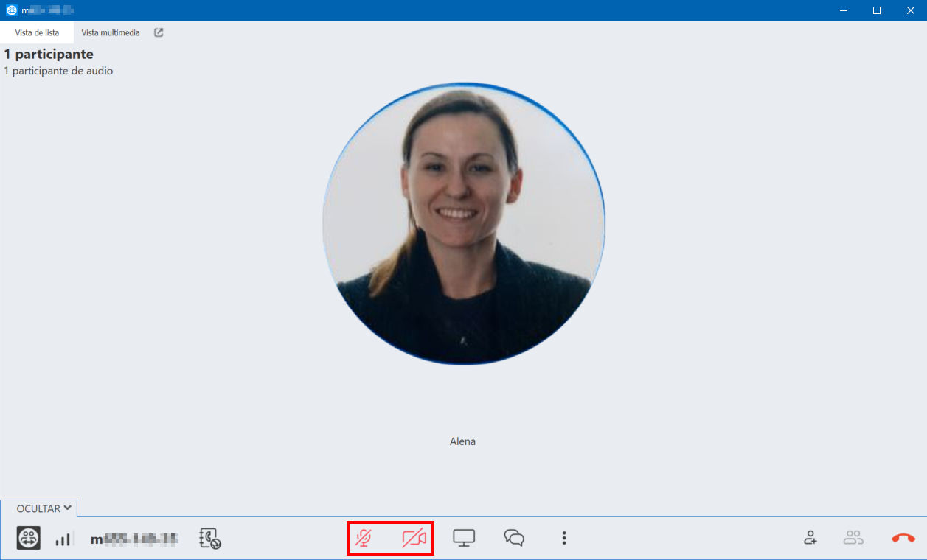Show the participants list icon
The height and width of the screenshot is (560, 927).
coord(853,538)
